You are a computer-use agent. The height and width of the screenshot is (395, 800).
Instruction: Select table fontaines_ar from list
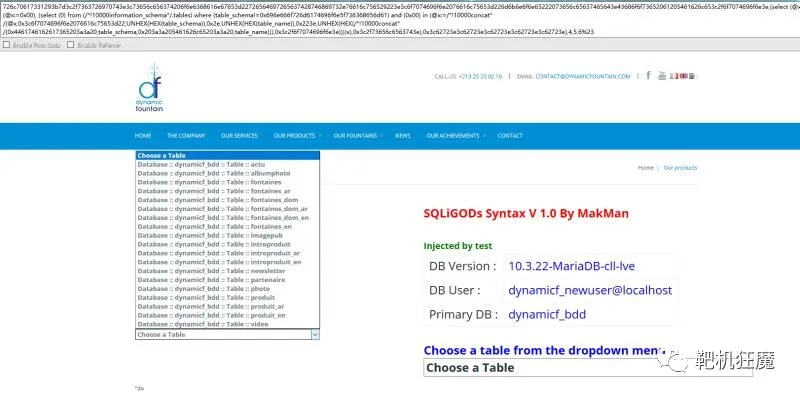point(228,191)
